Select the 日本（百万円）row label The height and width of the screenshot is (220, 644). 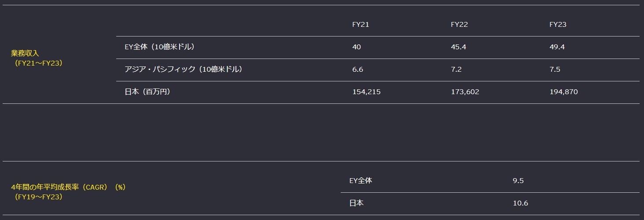147,92
